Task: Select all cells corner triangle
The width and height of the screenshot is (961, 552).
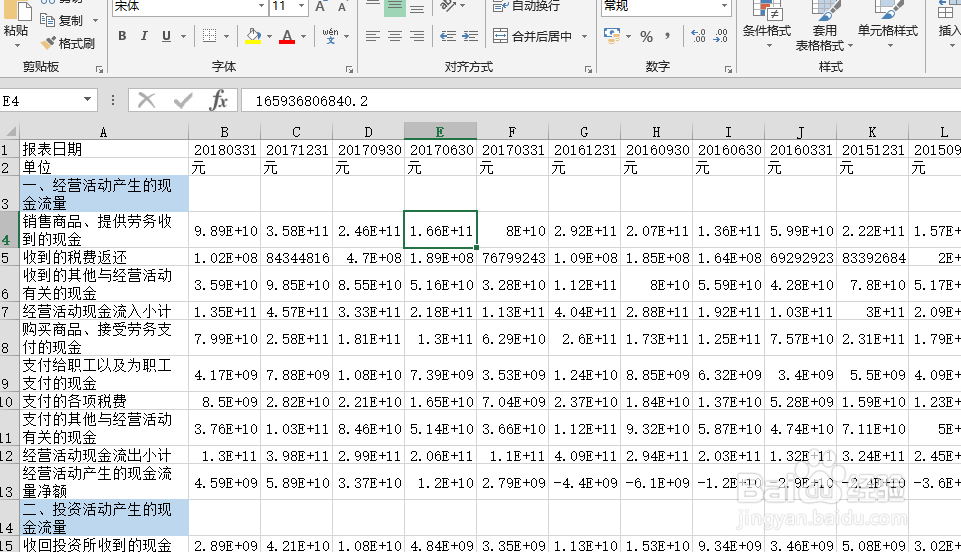Action: 10,131
